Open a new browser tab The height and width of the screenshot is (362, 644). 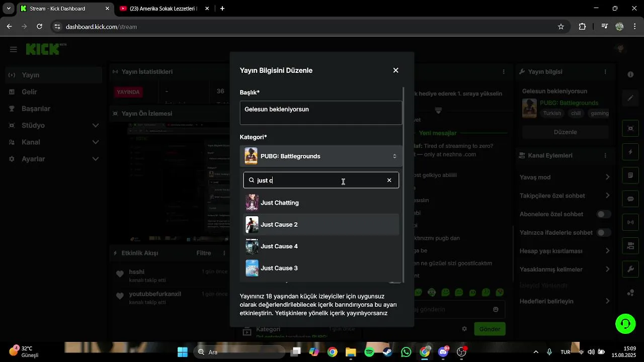(222, 9)
